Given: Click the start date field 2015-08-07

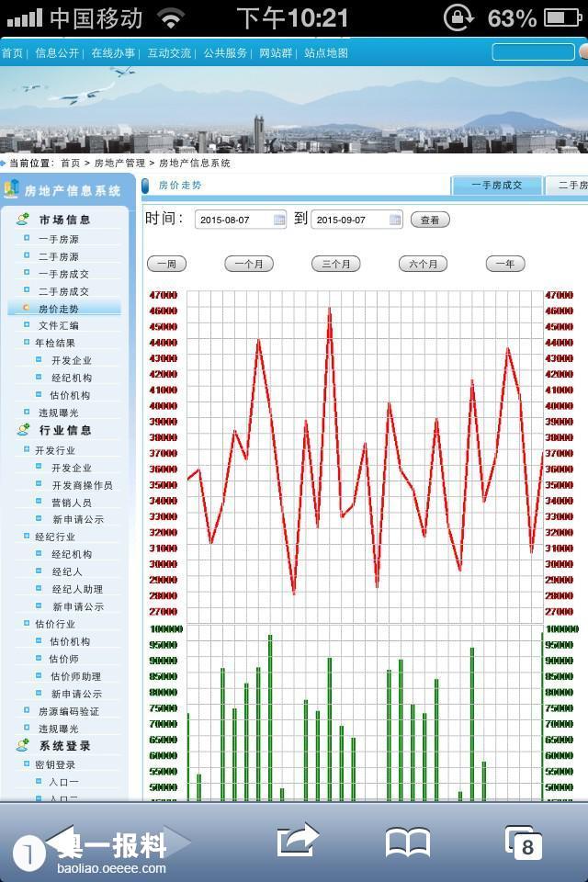Looking at the screenshot, I should [233, 220].
